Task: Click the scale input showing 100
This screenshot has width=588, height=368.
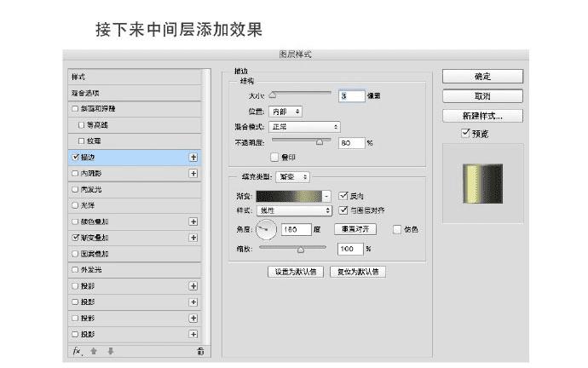Action: tap(350, 249)
